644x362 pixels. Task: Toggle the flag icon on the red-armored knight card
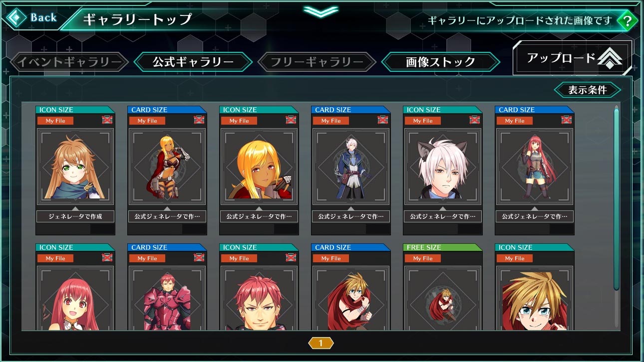[x=199, y=258]
